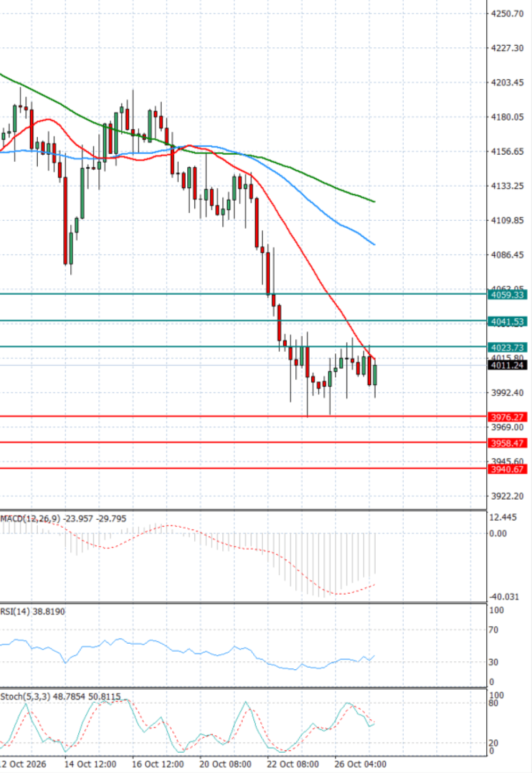This screenshot has width=532, height=773.
Task: Select the 3976.27 support level label
Action: (508, 417)
